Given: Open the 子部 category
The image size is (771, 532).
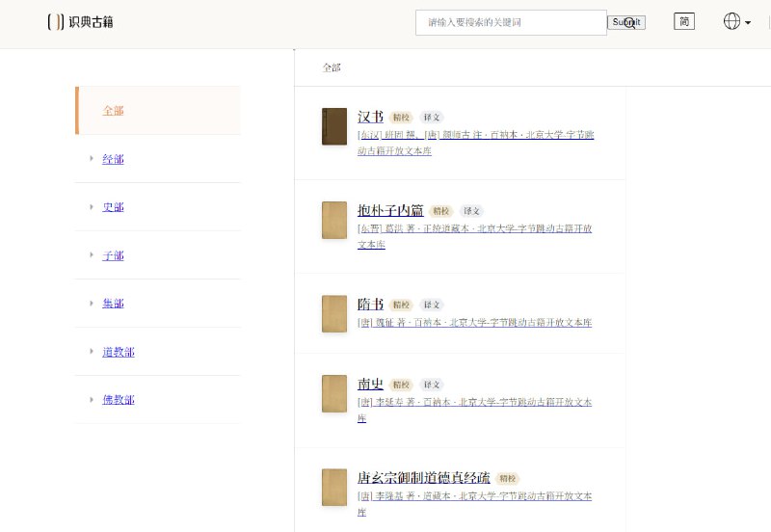Looking at the screenshot, I should coord(114,255).
